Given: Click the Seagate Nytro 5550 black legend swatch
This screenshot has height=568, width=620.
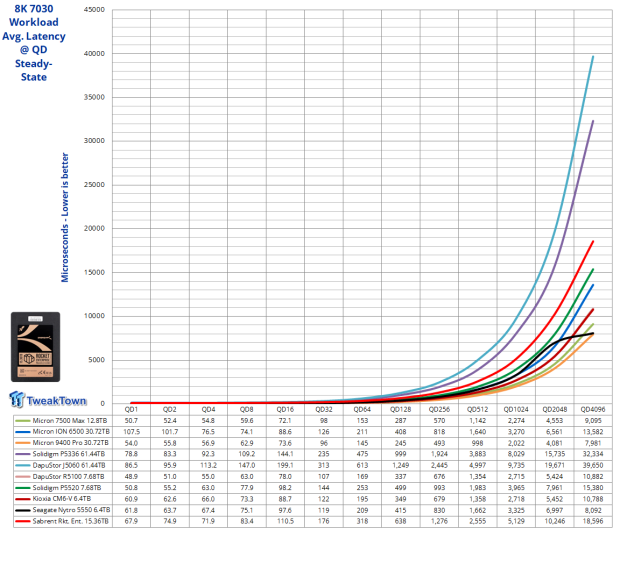Looking at the screenshot, I should tap(23, 510).
